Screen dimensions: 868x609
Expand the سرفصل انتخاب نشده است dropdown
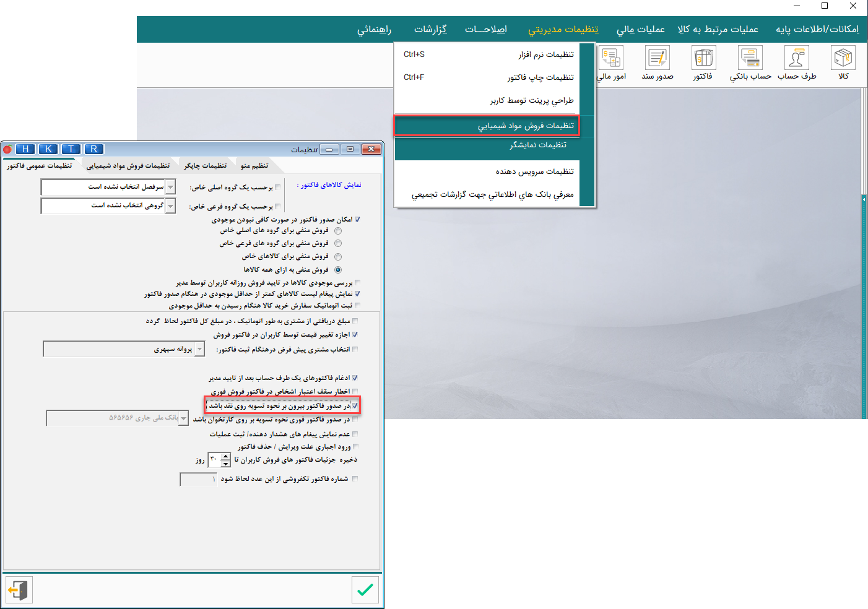[x=171, y=186]
